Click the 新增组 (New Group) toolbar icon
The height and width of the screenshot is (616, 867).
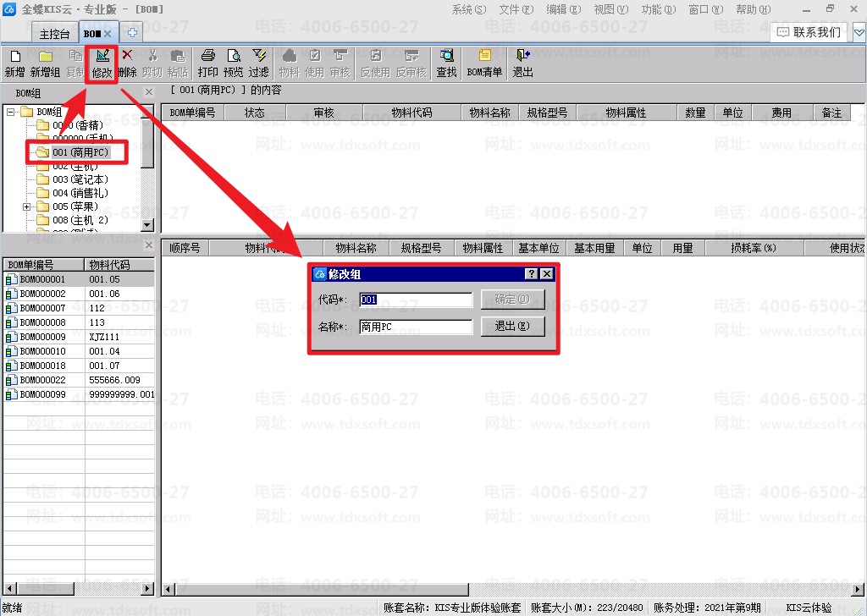45,63
